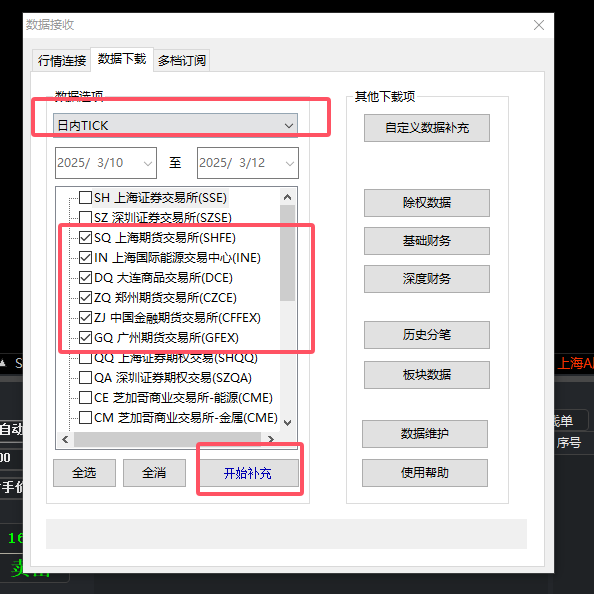The height and width of the screenshot is (594, 594).
Task: Click the 除权数据 button
Action: tap(427, 203)
